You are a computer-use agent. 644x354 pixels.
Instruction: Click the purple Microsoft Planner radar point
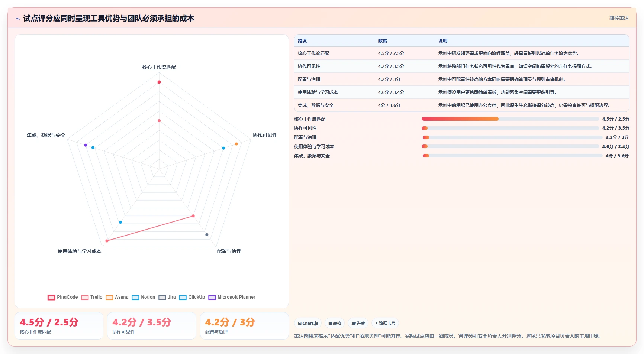86,145
